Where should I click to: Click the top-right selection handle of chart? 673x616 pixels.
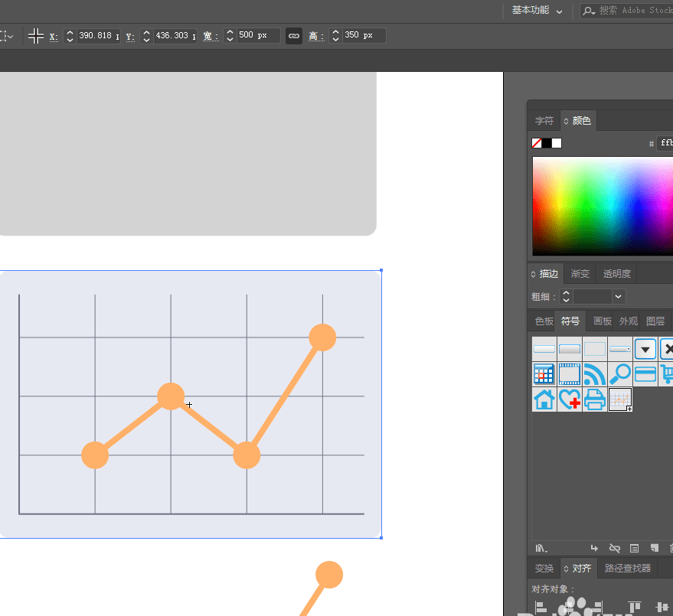pos(381,270)
